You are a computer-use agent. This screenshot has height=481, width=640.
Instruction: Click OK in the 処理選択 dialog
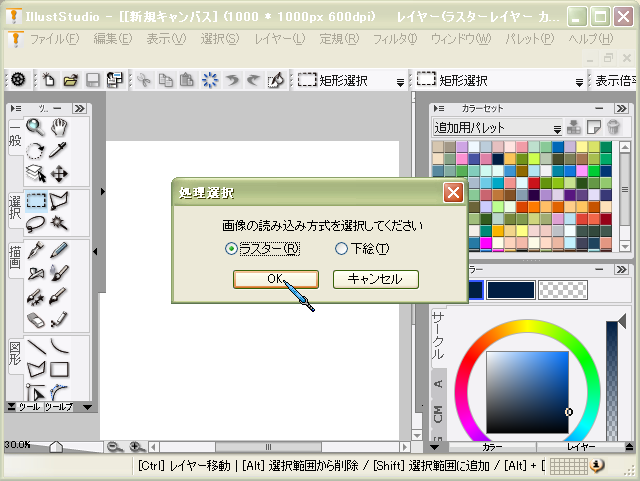coord(276,279)
